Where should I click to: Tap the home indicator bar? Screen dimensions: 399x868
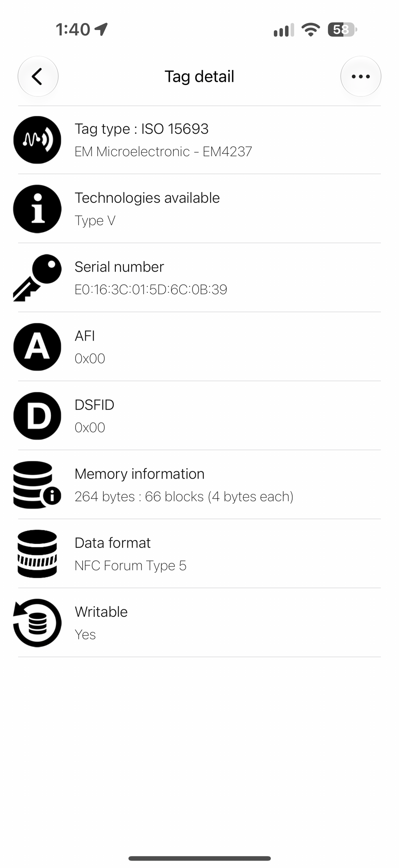tap(199, 858)
